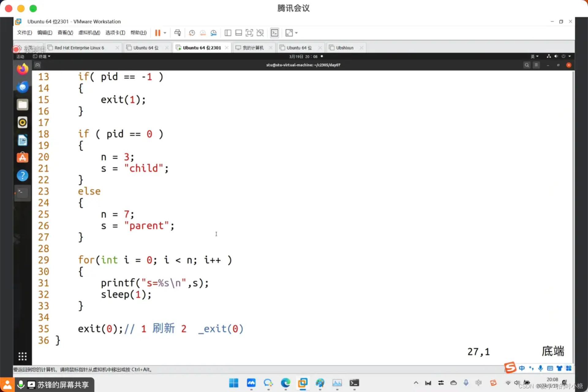Open the 帮助(H) menu
588x392 pixels.
138,33
